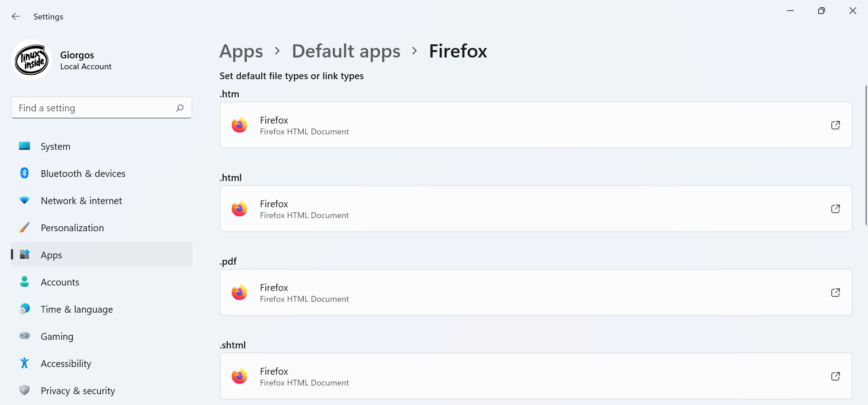Select the Accounts person icon
The width and height of the screenshot is (868, 405).
(24, 282)
